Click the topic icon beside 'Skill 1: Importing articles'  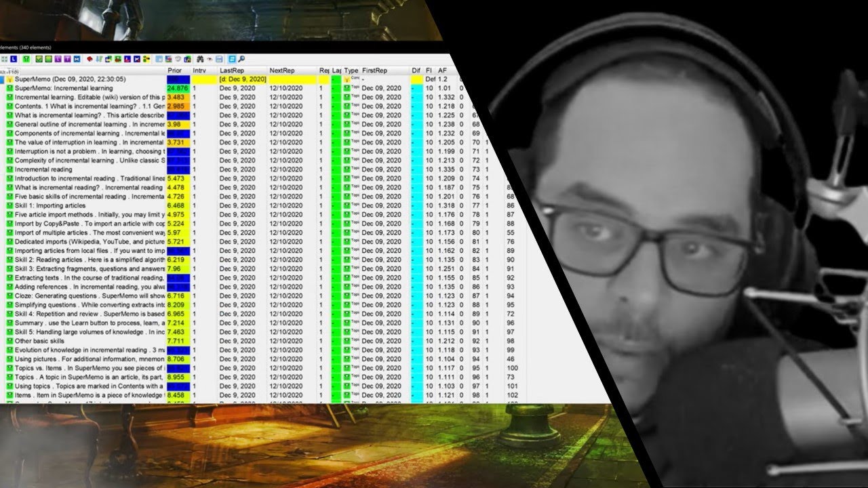pos(9,205)
